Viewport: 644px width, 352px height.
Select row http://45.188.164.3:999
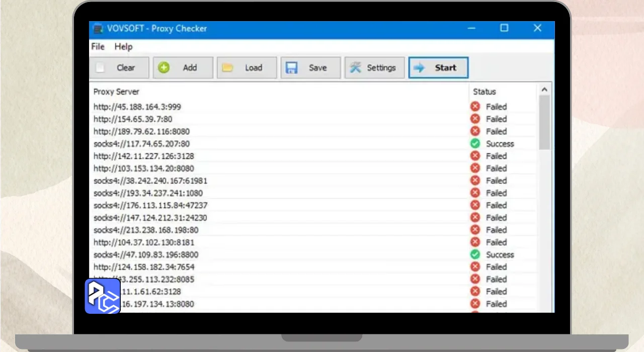pyautogui.click(x=312, y=107)
